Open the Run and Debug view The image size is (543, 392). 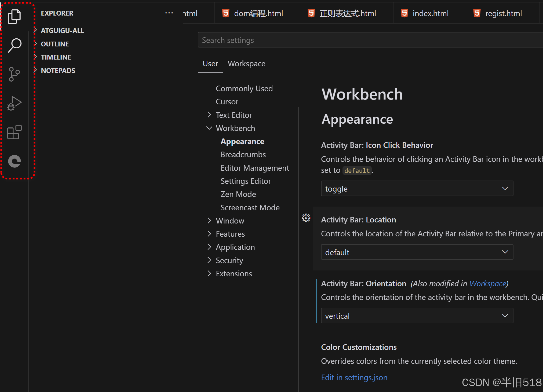coord(14,103)
